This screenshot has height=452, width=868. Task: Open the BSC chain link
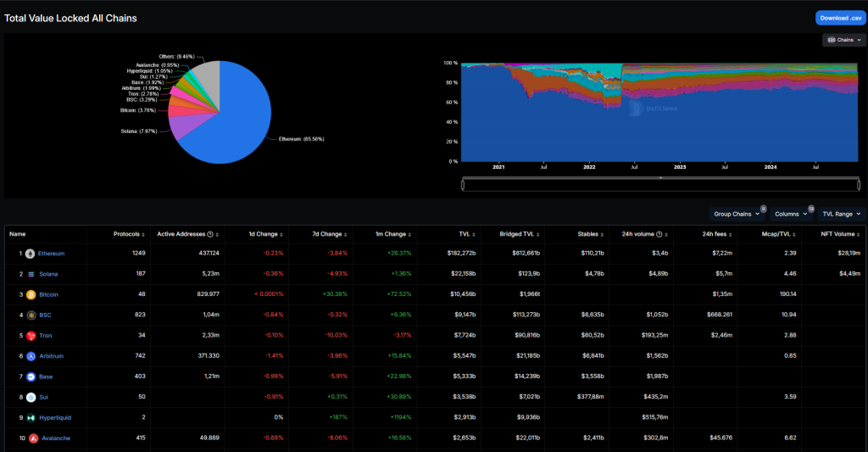[46, 315]
